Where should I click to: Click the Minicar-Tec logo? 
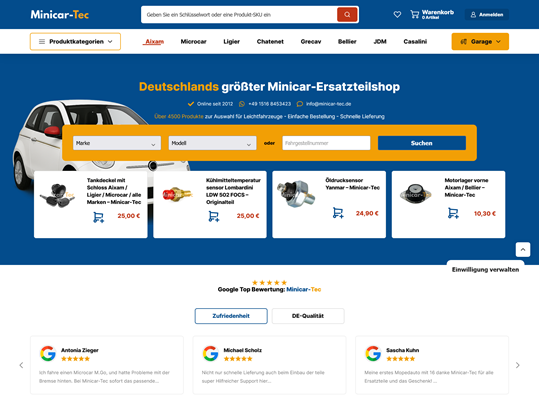60,14
